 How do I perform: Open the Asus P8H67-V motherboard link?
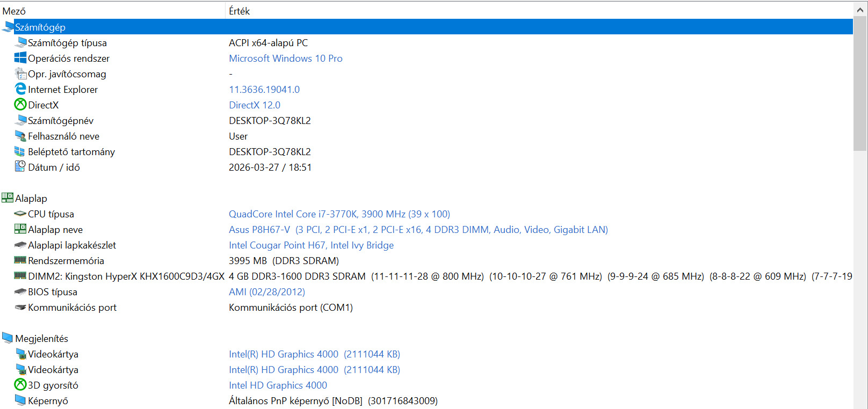pos(418,229)
